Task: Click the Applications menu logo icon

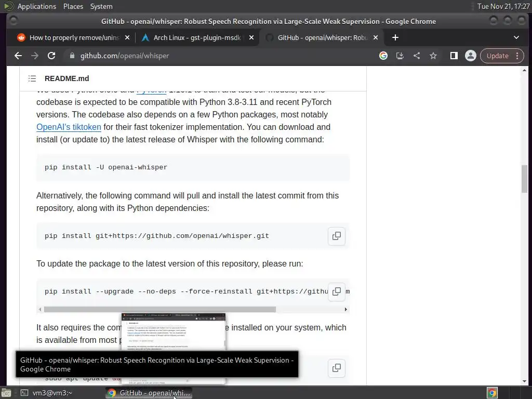Action: (8, 6)
